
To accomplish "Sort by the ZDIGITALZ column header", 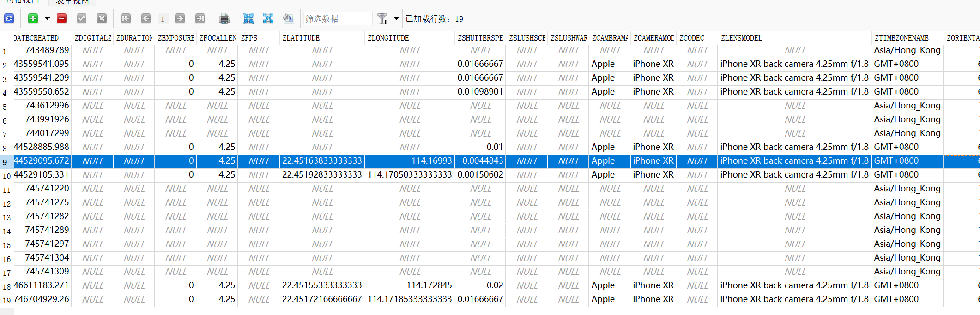I will [x=92, y=38].
